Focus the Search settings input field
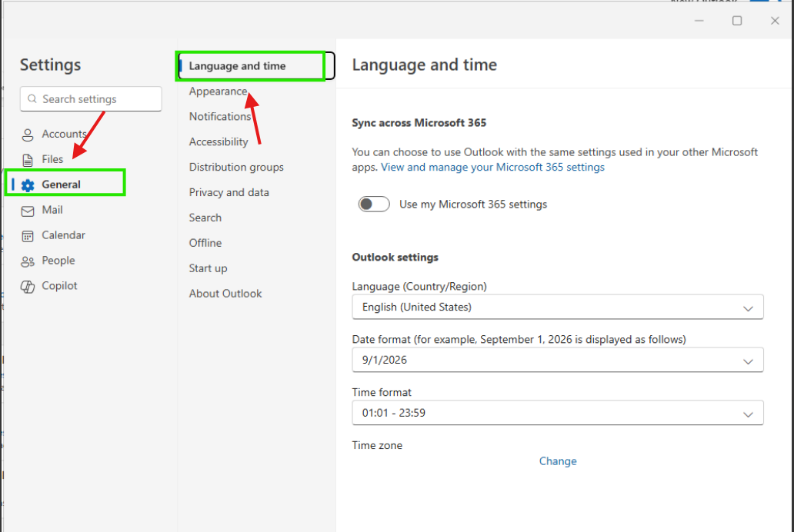The width and height of the screenshot is (794, 532). click(91, 98)
